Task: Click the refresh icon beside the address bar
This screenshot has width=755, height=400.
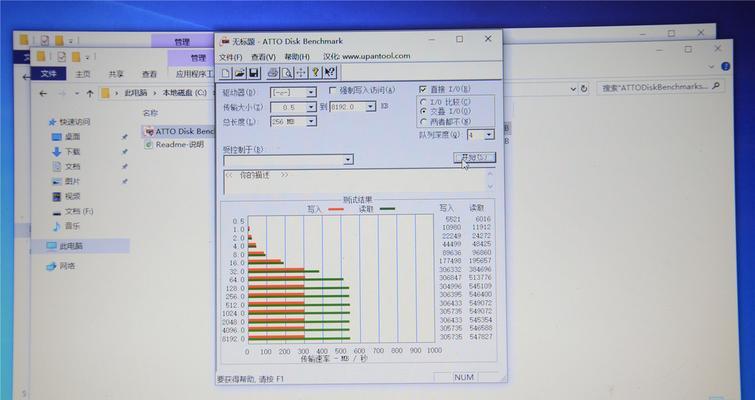Action: tap(584, 89)
